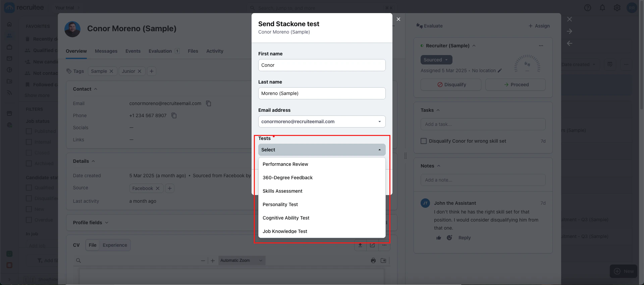Switch CV view to Experience
The image size is (644, 285).
pyautogui.click(x=115, y=245)
